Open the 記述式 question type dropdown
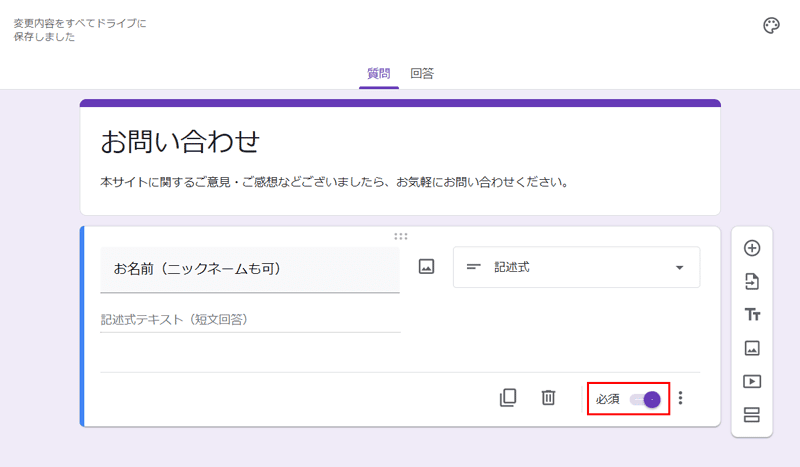The height and width of the screenshot is (467, 800). tap(577, 267)
